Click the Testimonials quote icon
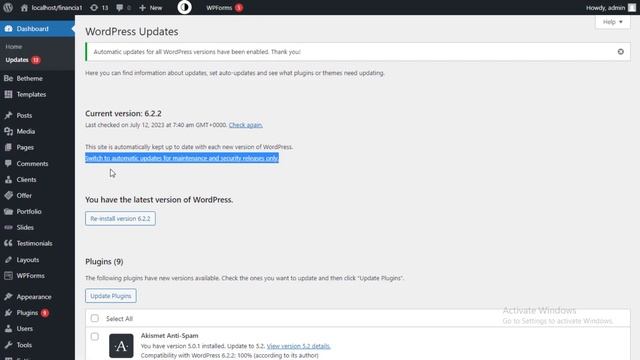Image resolution: width=640 pixels, height=360 pixels. pos(9,243)
